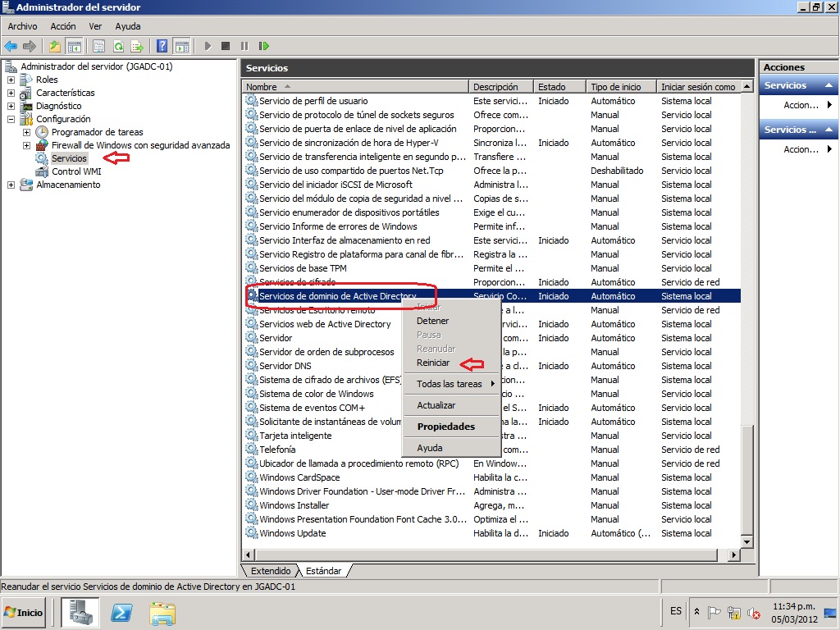
Task: Open the Acción menu
Action: (x=63, y=26)
